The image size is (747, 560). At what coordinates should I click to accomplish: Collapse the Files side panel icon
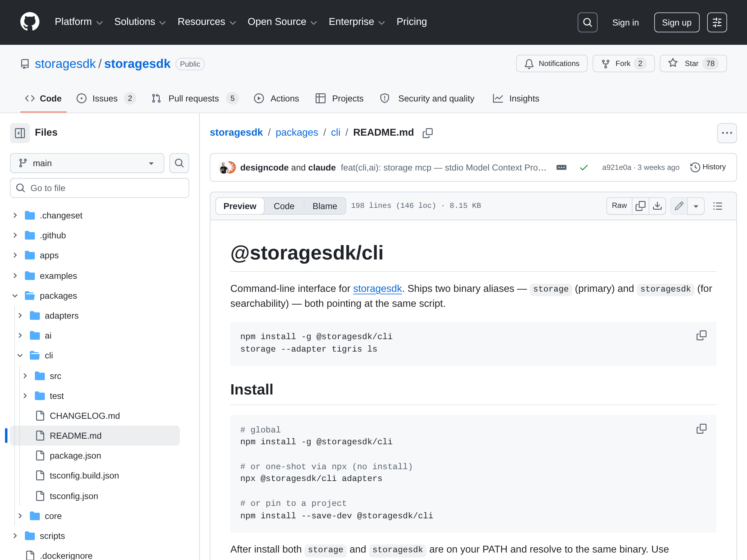(20, 133)
